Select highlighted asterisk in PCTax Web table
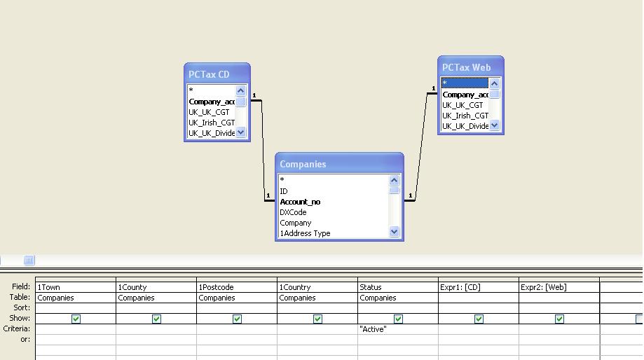The width and height of the screenshot is (644, 360). click(x=465, y=83)
